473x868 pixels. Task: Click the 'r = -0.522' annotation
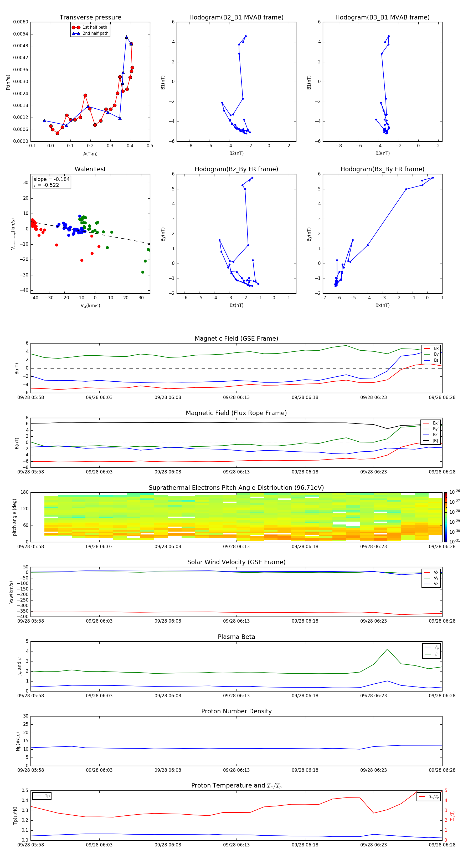pyautogui.click(x=47, y=185)
